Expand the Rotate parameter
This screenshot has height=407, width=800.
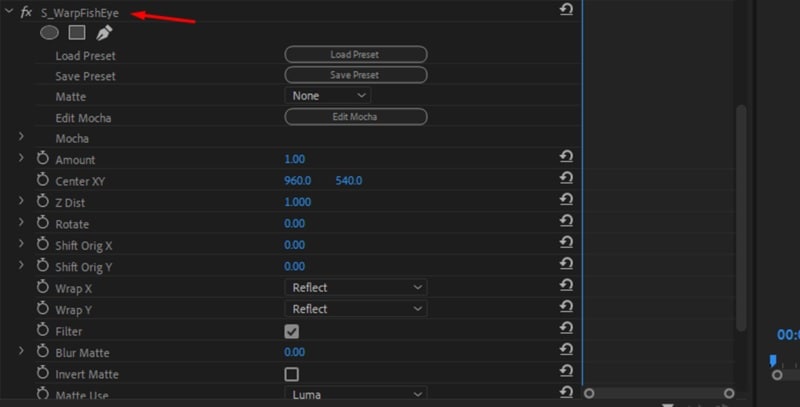(x=21, y=222)
